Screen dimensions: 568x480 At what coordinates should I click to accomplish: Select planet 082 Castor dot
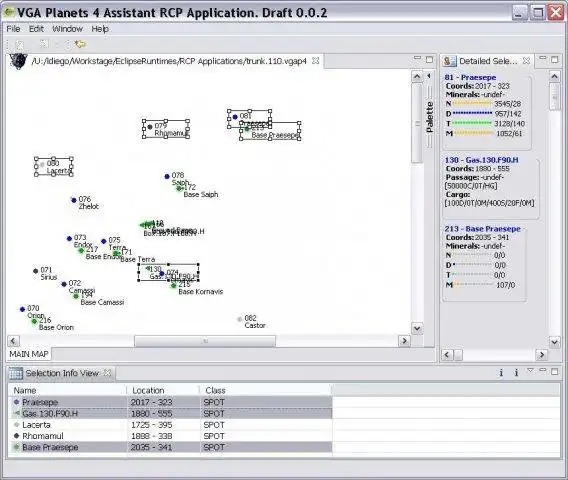239,319
